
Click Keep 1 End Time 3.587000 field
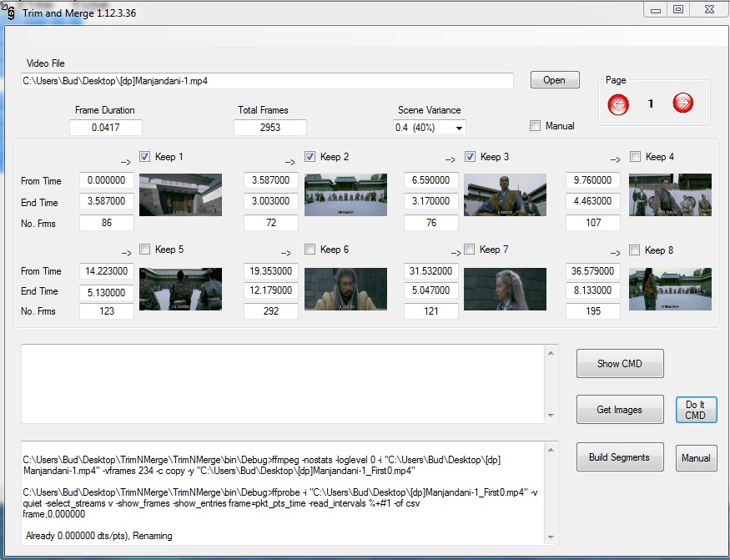pos(107,201)
